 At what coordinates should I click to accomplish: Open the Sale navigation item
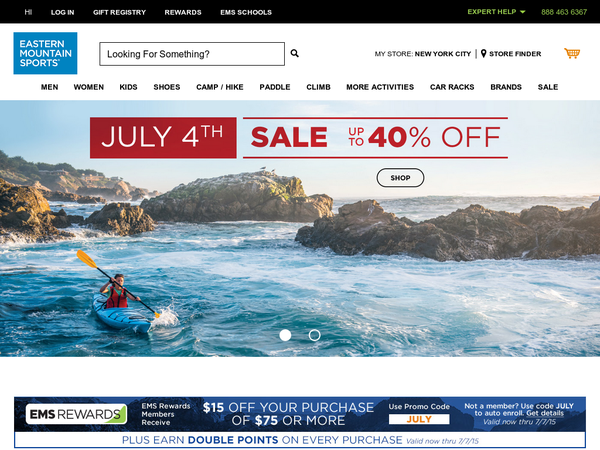pyautogui.click(x=548, y=87)
